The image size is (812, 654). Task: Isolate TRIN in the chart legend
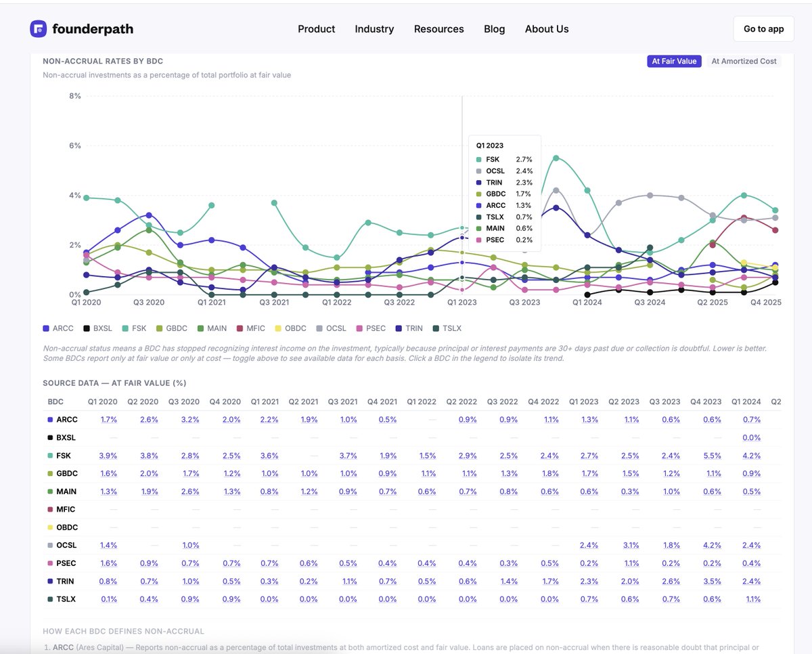click(409, 328)
